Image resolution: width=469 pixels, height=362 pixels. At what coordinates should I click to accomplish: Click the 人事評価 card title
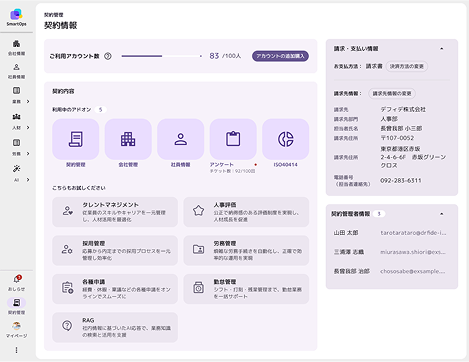point(225,205)
